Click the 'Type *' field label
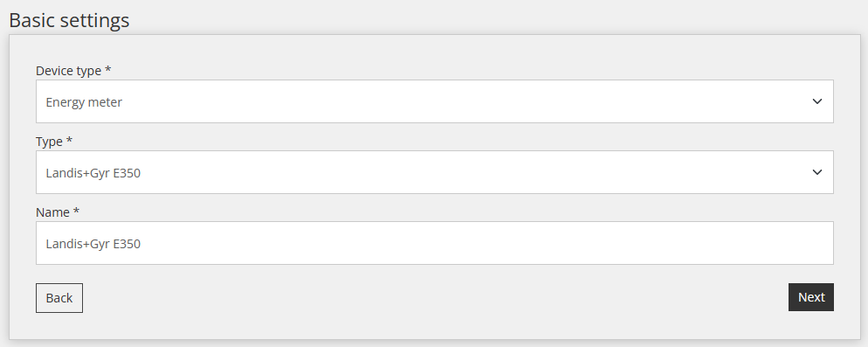The image size is (868, 347). coord(54,142)
